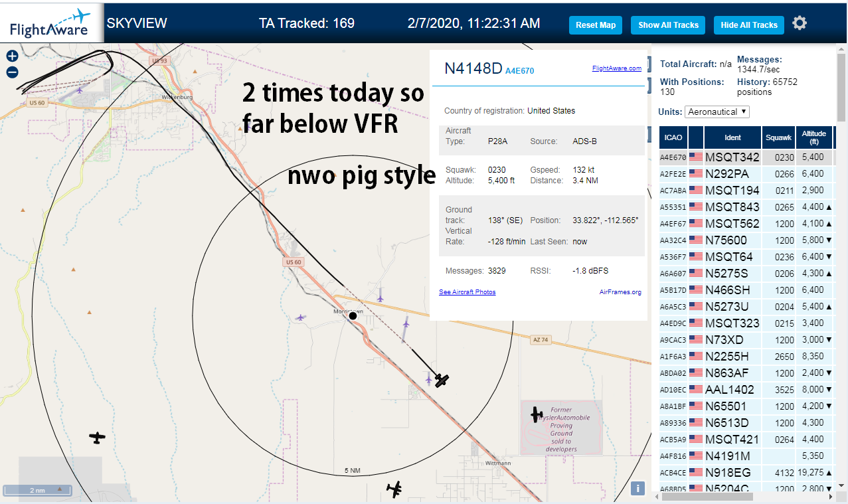Click the 3525 squawk value
Image resolution: width=848 pixels, height=504 pixels.
point(784,390)
